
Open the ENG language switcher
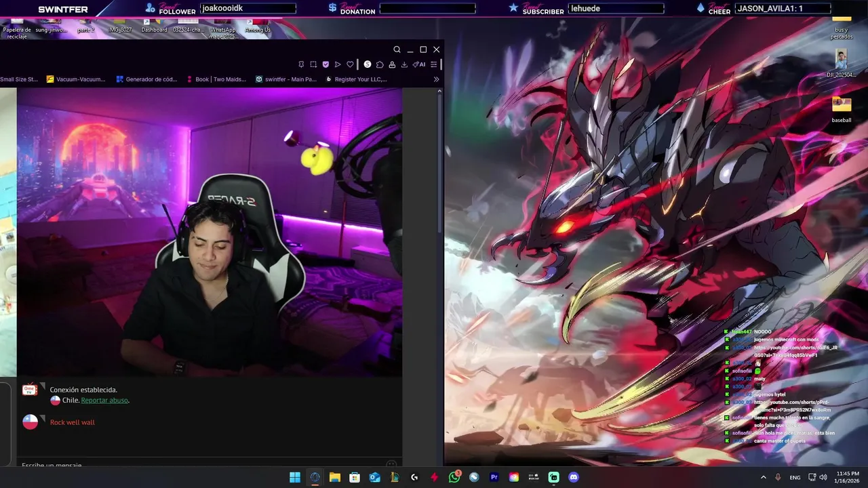(795, 477)
